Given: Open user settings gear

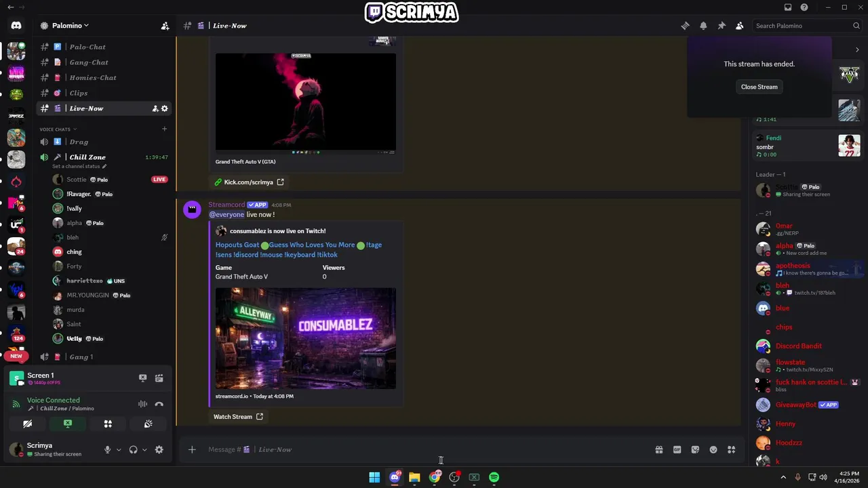Looking at the screenshot, I should [159, 449].
